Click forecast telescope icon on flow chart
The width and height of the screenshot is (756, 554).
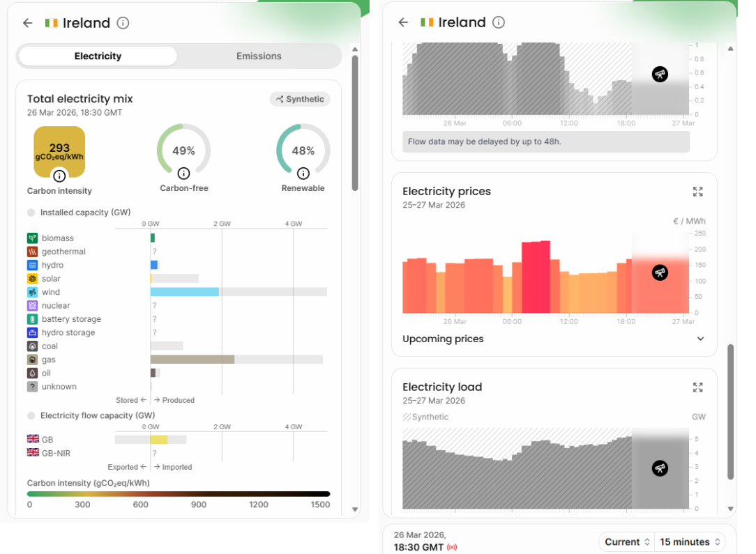tap(660, 74)
